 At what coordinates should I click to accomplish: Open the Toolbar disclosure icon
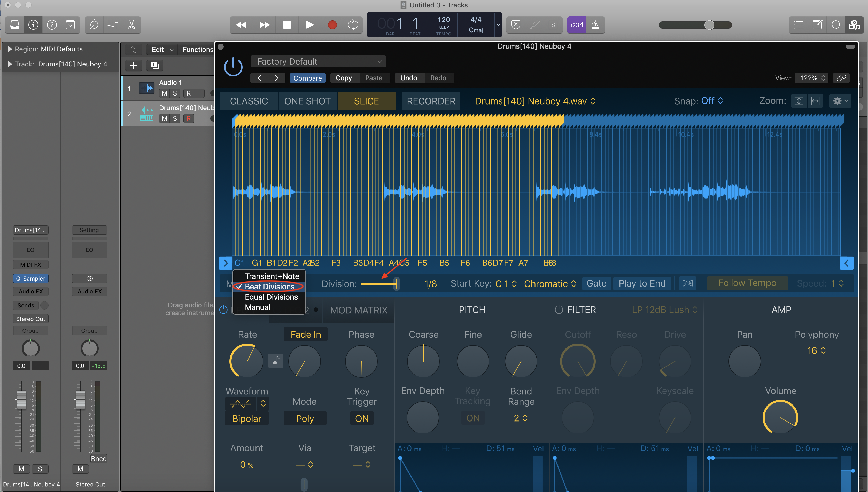pos(70,25)
